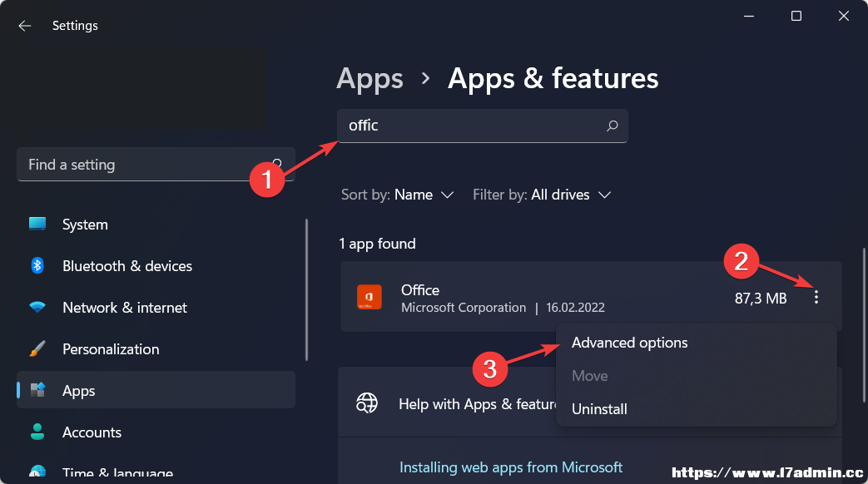Click the Accounts person icon

37,432
